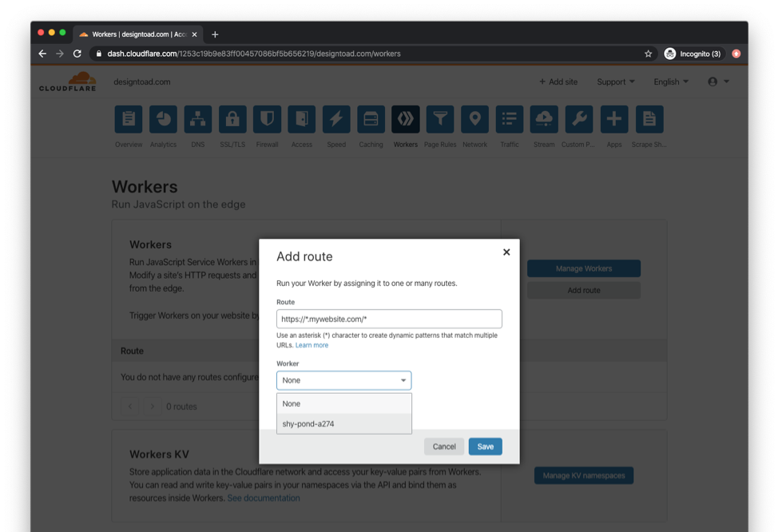Open the English language dropdown
This screenshot has width=778, height=532.
(x=671, y=81)
